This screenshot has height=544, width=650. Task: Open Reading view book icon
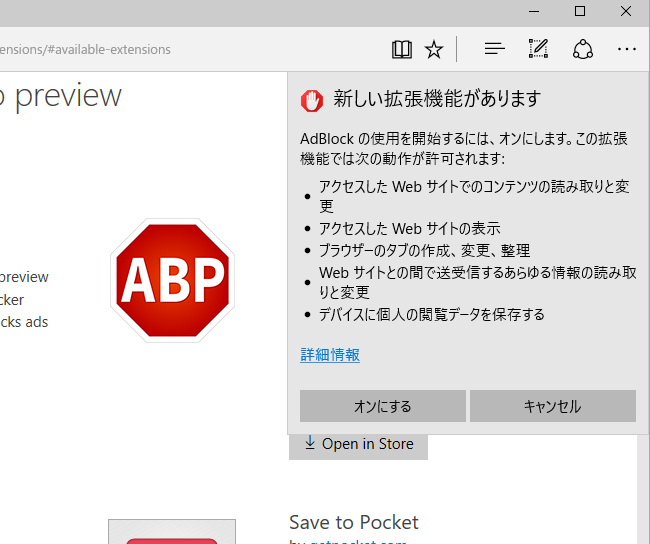click(x=402, y=50)
